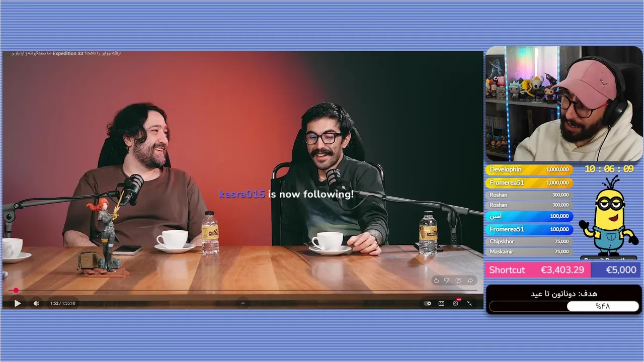The image size is (644, 362).
Task: Select the lower Roshan 300,000 row
Action: tap(529, 205)
